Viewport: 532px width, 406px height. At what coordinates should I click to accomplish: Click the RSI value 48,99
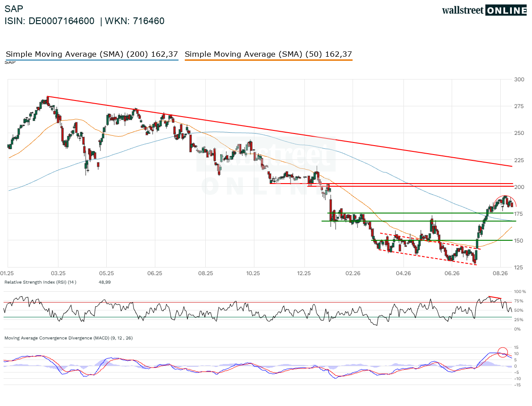coord(104,282)
